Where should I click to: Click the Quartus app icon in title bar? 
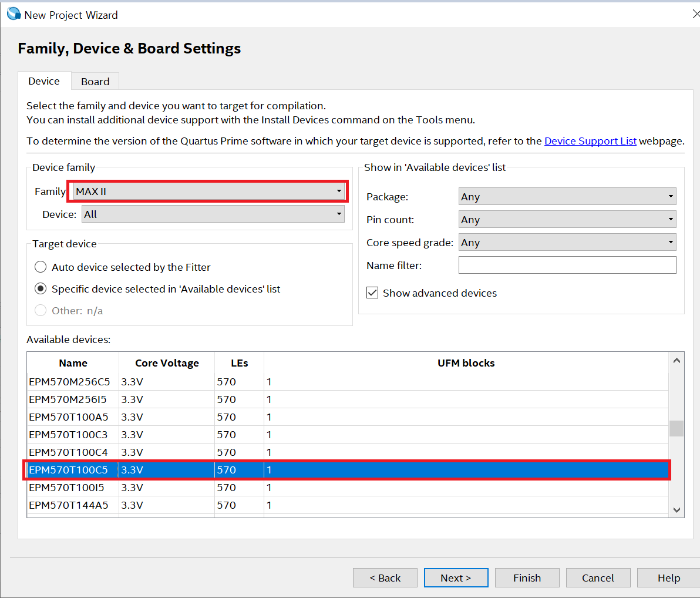pos(14,14)
